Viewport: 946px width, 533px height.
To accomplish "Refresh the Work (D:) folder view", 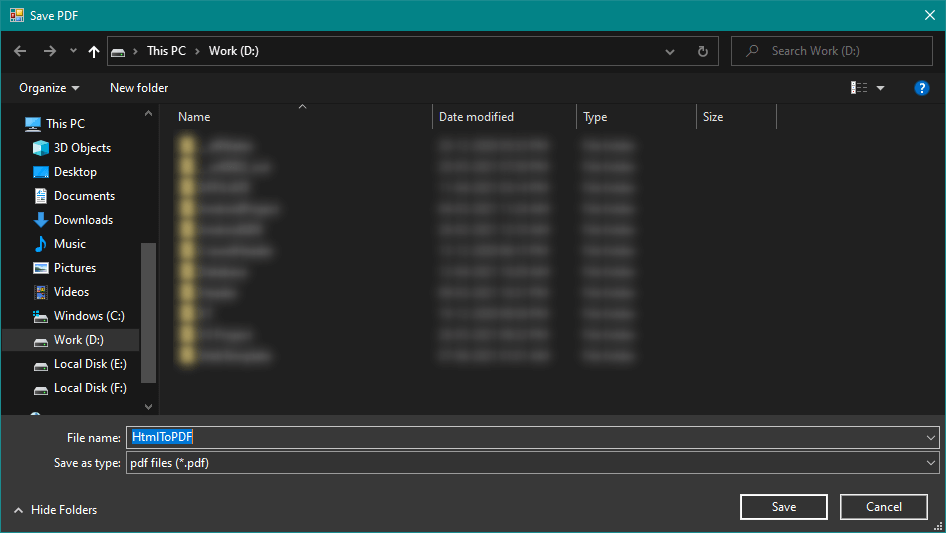I will (702, 51).
